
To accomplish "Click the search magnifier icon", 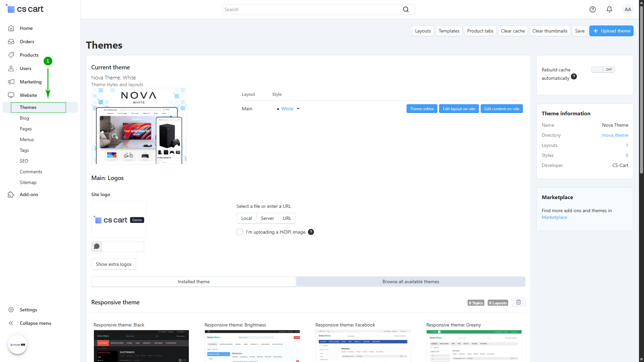I will tap(406, 9).
